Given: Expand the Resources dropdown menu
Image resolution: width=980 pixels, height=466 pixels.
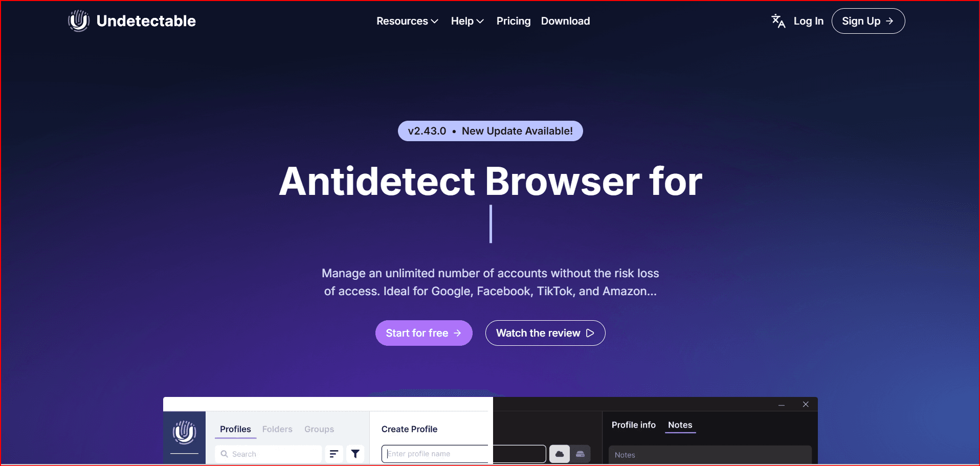Looking at the screenshot, I should pos(408,21).
